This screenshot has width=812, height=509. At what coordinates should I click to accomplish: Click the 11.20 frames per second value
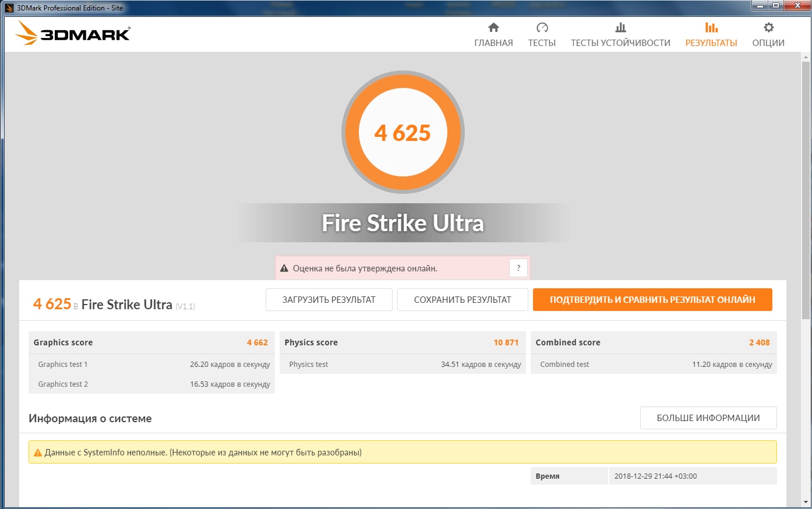tap(732, 365)
